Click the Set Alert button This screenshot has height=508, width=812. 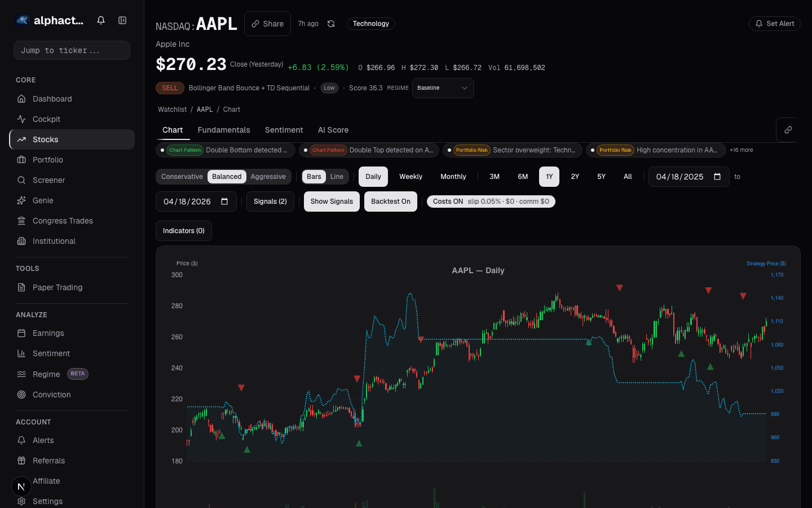coord(774,24)
